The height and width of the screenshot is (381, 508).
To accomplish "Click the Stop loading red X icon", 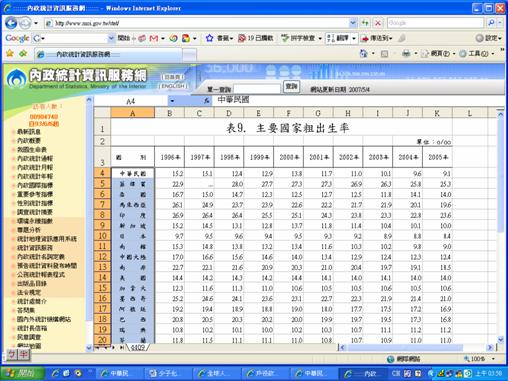I will coord(378,23).
